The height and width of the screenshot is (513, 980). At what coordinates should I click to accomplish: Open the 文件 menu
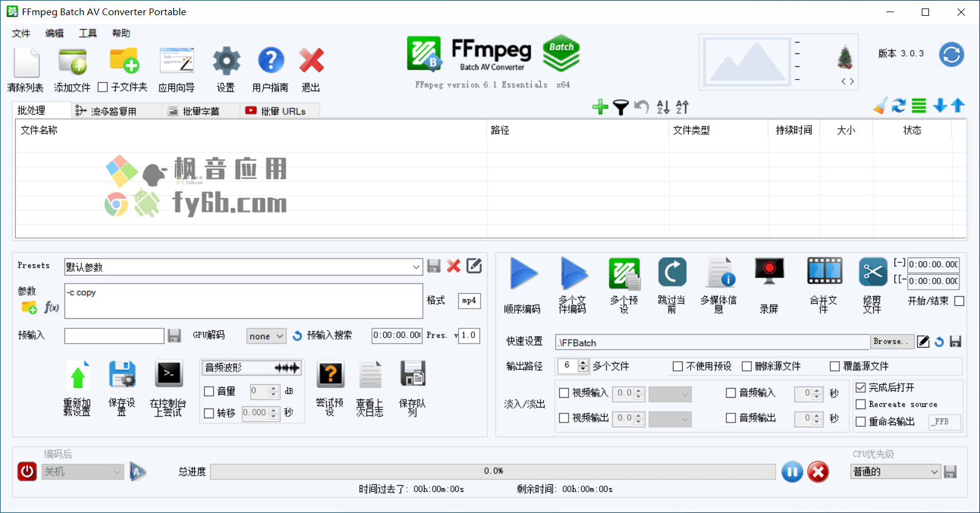tap(21, 33)
